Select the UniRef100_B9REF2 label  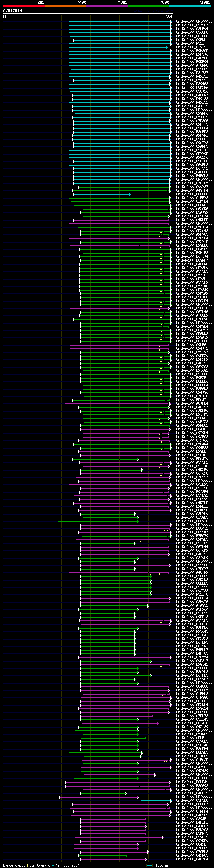coord(192,139)
